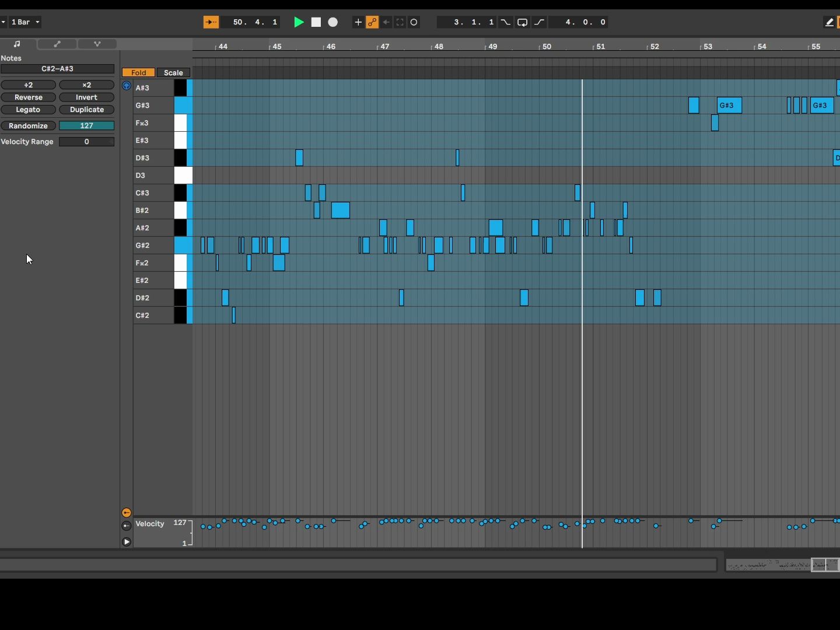Select the G#2 key row label
The width and height of the screenshot is (840, 630).
(x=142, y=246)
